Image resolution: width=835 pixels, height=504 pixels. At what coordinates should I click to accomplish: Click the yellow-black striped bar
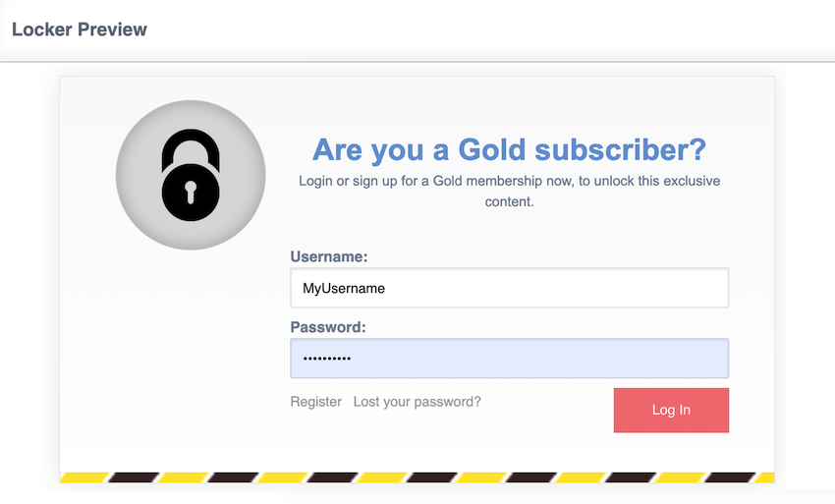417,477
